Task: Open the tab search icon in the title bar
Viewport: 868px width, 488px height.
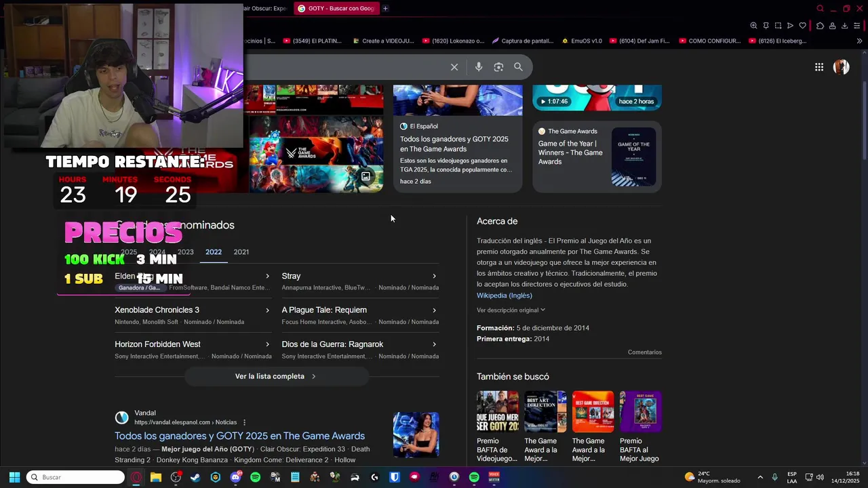Action: [x=820, y=8]
